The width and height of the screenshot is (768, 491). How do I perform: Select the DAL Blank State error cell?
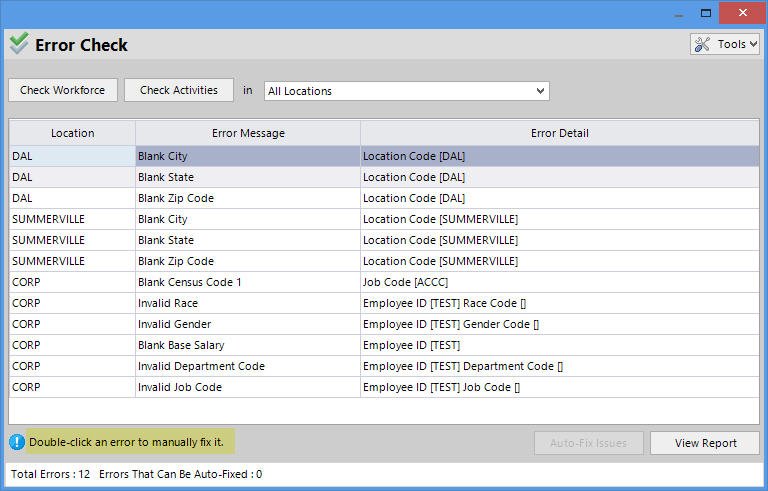click(248, 177)
